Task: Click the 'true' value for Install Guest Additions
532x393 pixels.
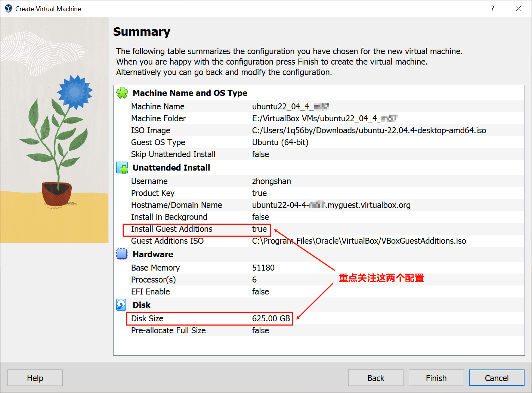Action: (260, 229)
